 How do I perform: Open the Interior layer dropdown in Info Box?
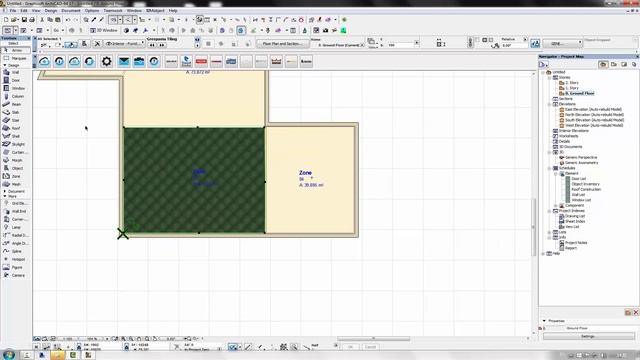tap(124, 43)
